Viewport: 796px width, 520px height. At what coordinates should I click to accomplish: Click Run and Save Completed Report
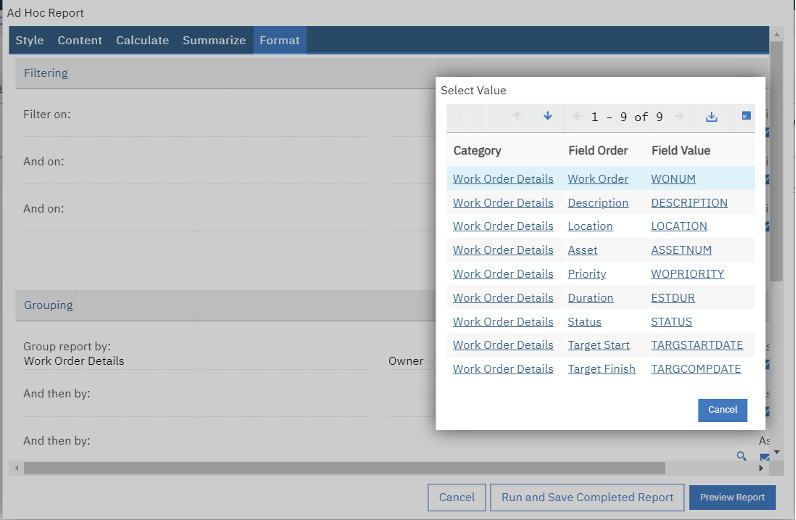coord(587,497)
